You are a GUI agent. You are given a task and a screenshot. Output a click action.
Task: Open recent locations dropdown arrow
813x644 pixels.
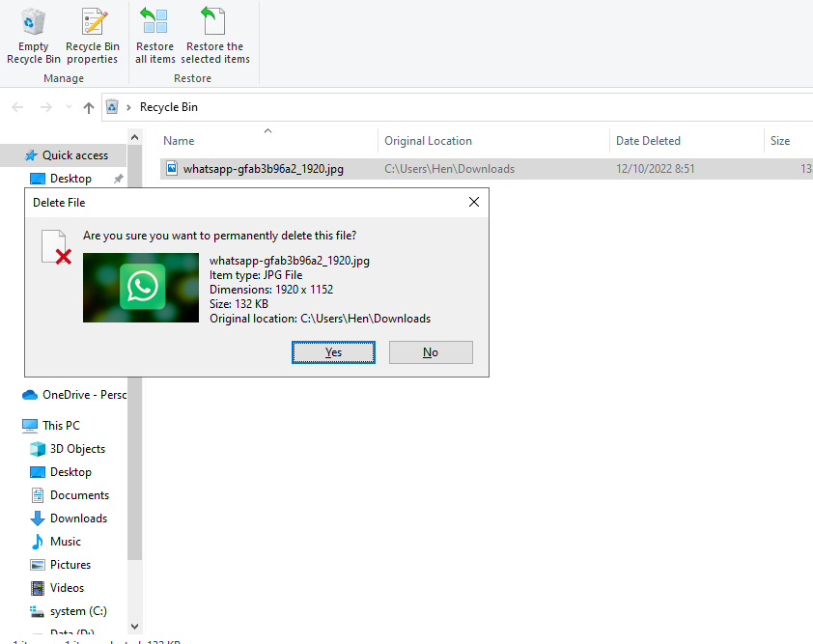pos(69,107)
